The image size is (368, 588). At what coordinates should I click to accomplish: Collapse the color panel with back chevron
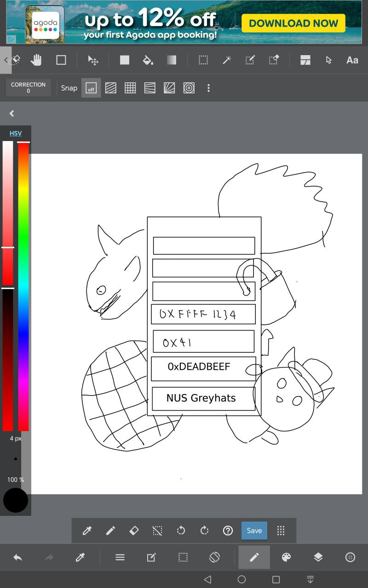[x=12, y=113]
